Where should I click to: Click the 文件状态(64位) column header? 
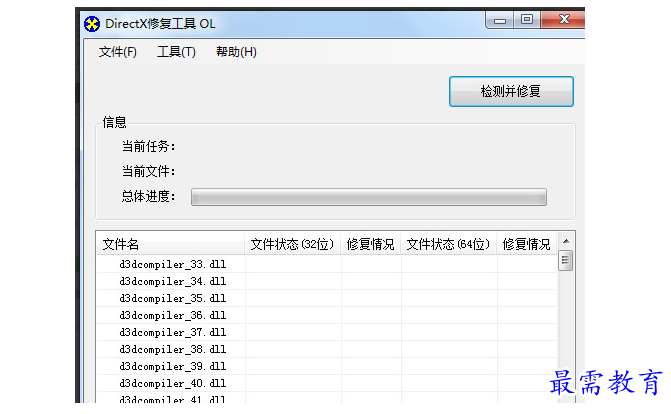448,244
